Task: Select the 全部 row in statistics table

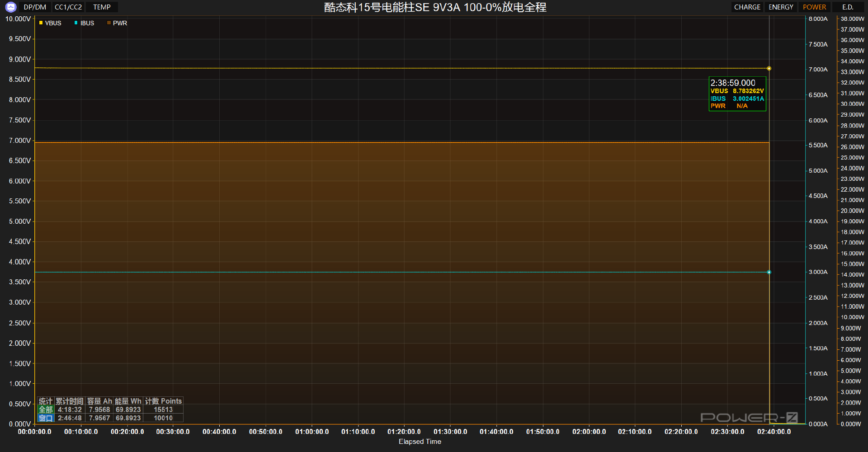Action: tap(110, 410)
